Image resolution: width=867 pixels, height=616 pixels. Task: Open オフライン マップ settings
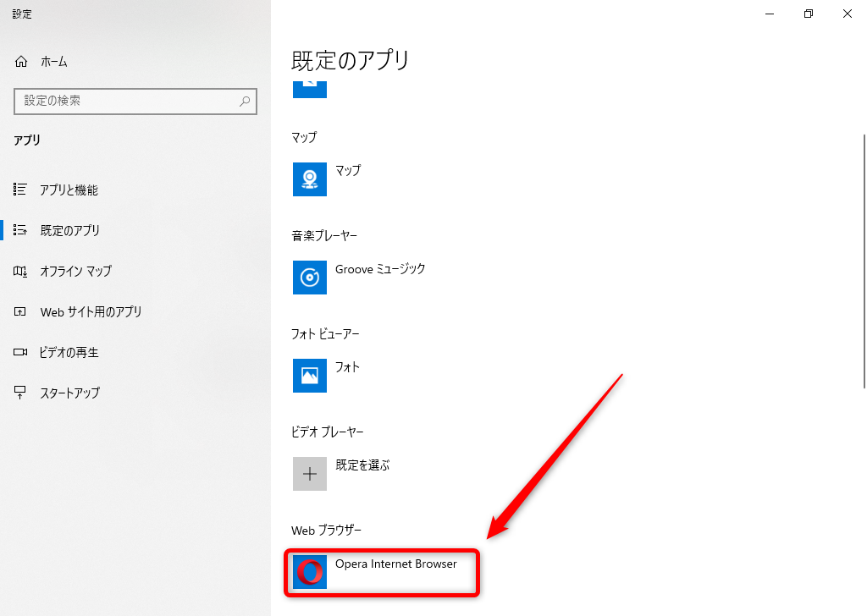tap(75, 271)
